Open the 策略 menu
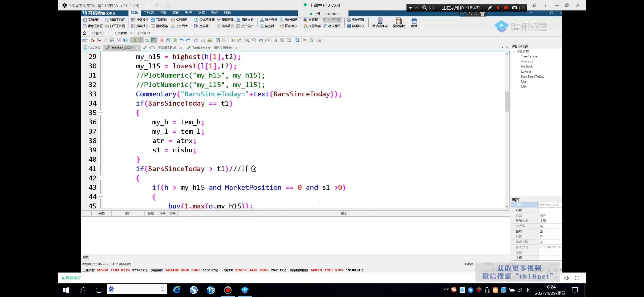 click(175, 13)
